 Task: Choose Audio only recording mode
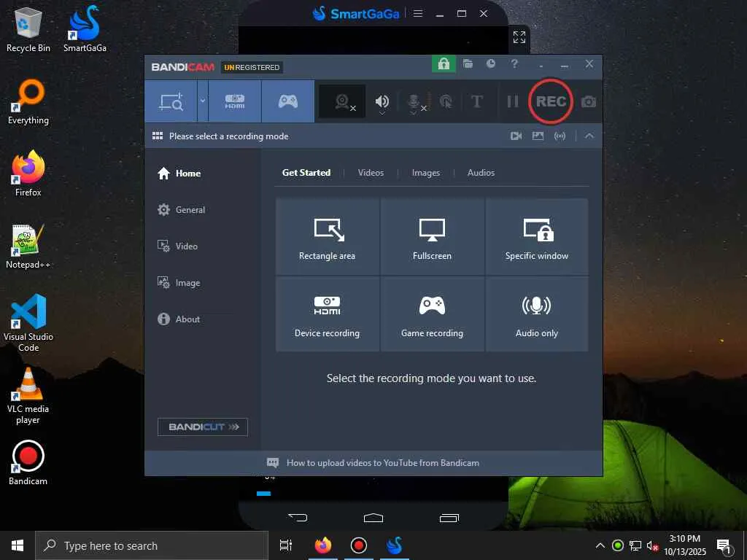point(537,314)
